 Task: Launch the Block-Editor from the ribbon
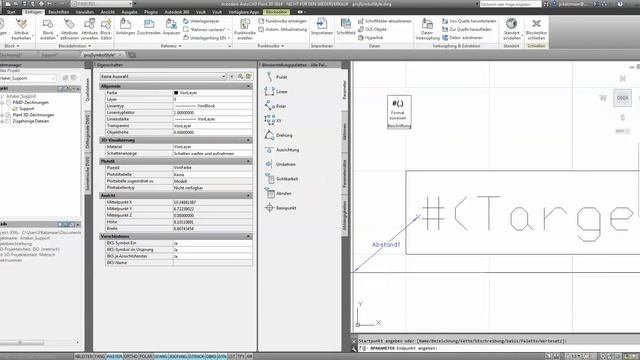106,29
